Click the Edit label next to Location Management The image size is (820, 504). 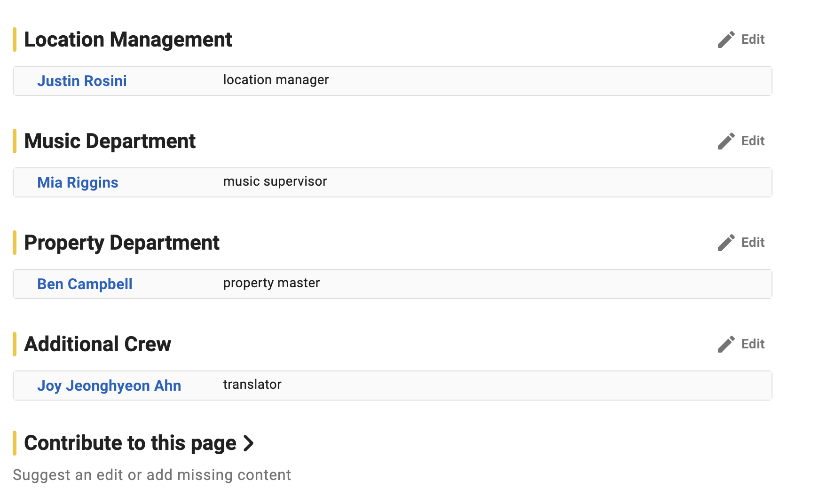(x=753, y=39)
